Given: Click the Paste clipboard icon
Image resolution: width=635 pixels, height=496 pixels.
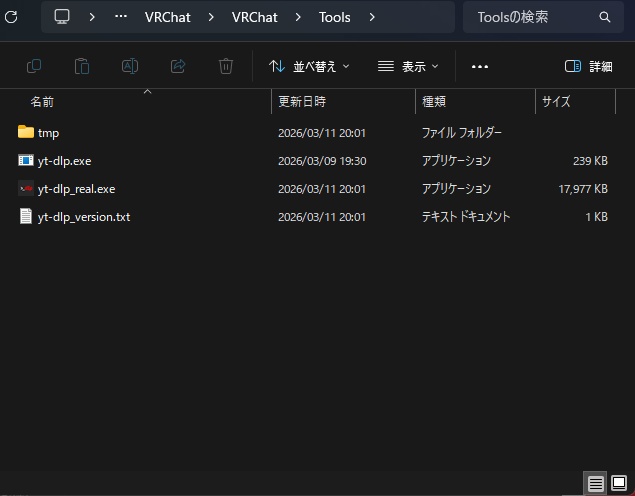Looking at the screenshot, I should tap(82, 66).
